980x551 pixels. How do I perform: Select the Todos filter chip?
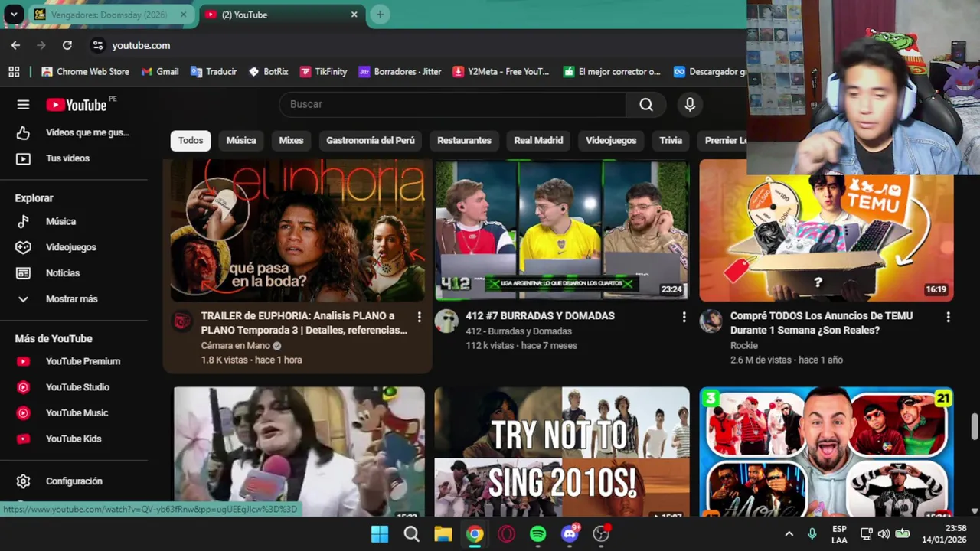[191, 141]
